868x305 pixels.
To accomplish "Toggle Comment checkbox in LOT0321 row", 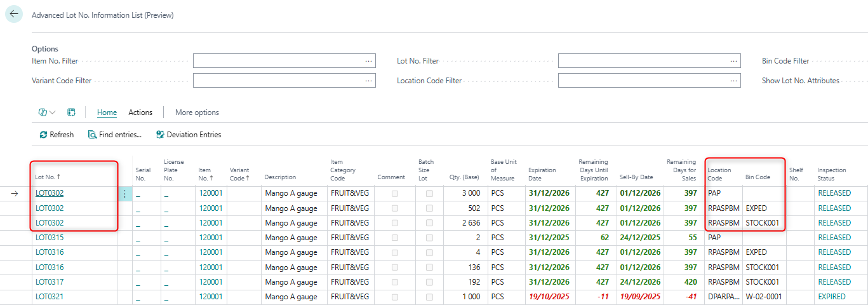I will (x=395, y=297).
